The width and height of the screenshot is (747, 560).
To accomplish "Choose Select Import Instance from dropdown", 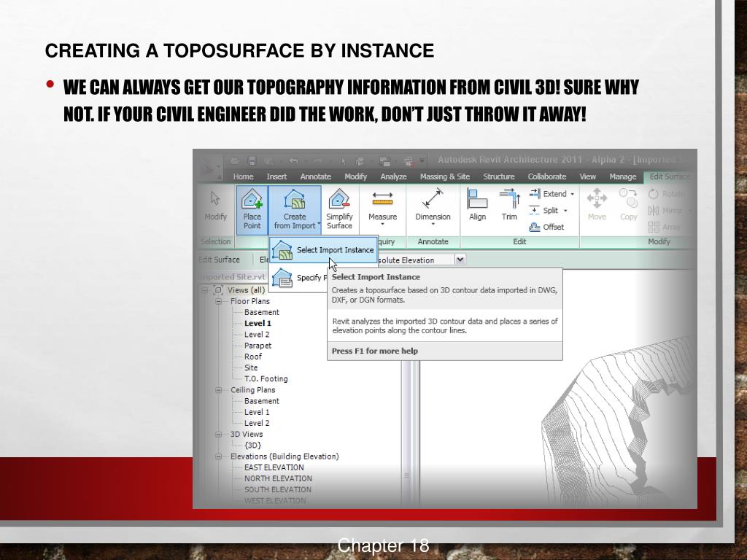I will pos(324,250).
